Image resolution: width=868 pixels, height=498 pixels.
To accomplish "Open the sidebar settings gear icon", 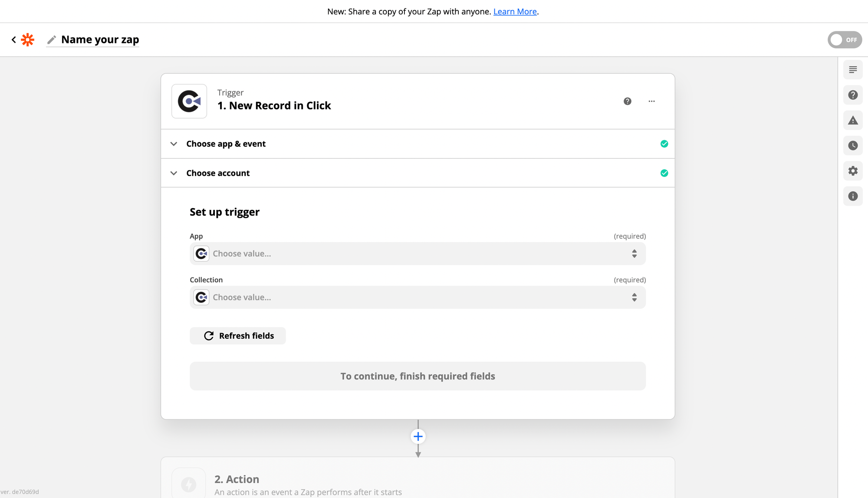I will click(853, 171).
